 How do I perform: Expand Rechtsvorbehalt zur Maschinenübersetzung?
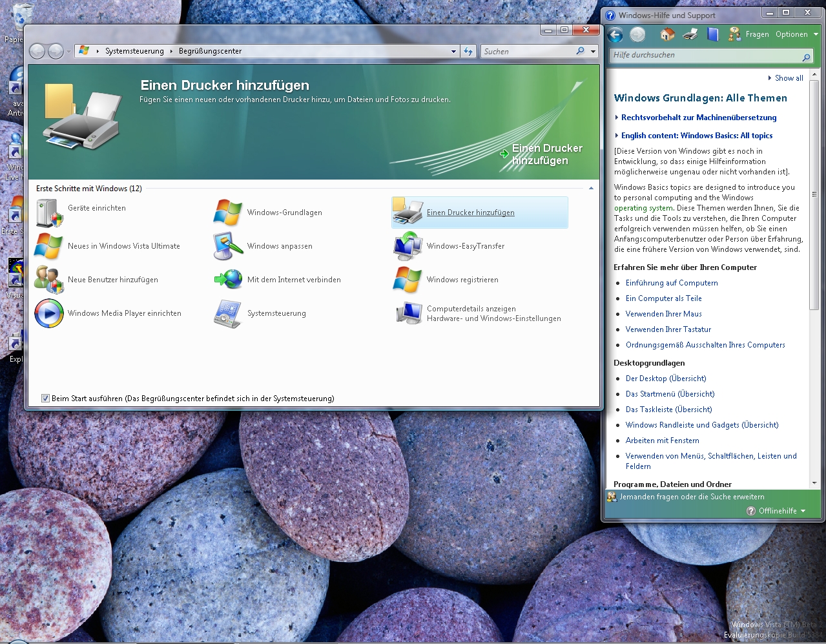coord(696,118)
